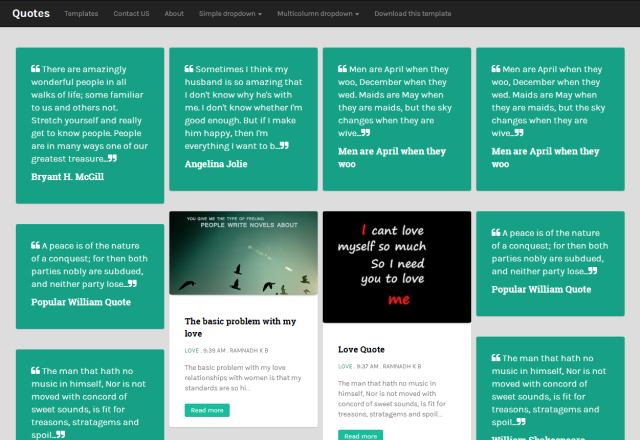Screen dimensions: 640x440
Task: Open author name Bryant H. McGill
Action: (67, 177)
